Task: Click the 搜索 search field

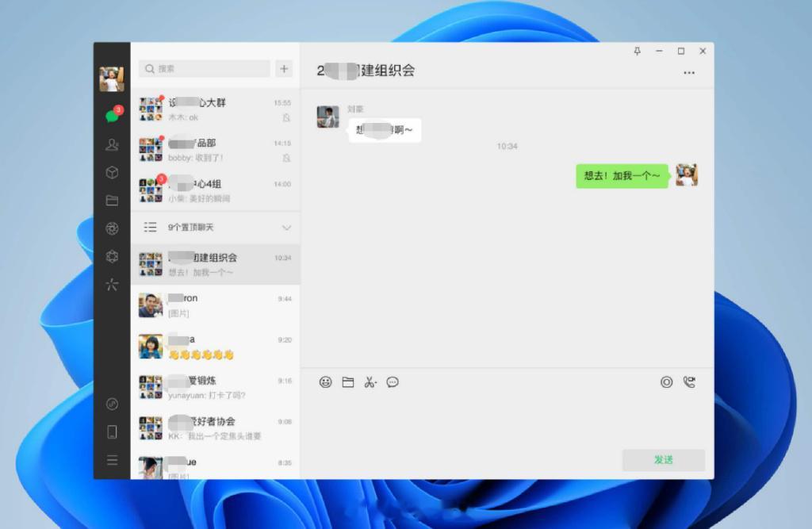Action: click(205, 68)
